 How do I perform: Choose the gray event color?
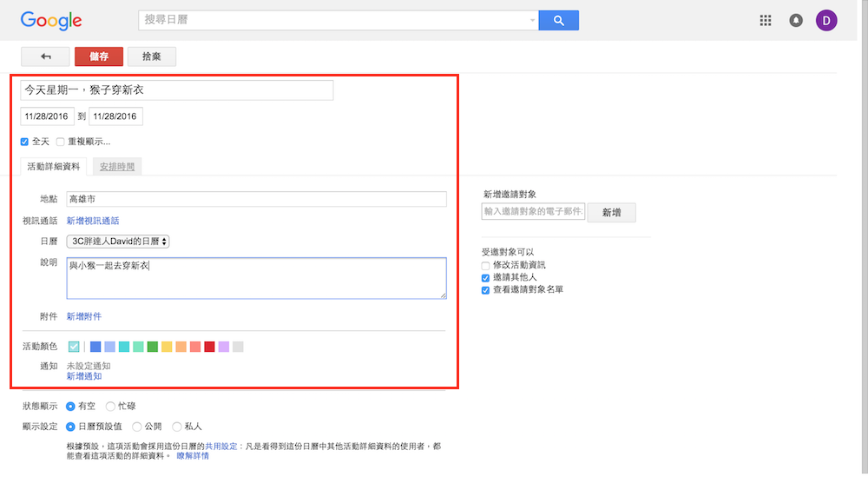(x=238, y=347)
